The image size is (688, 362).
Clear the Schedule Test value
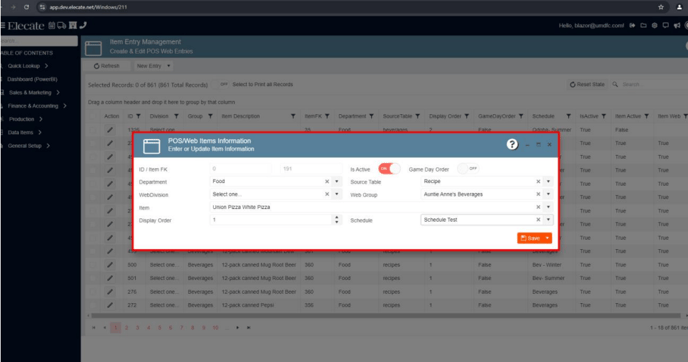pyautogui.click(x=538, y=220)
